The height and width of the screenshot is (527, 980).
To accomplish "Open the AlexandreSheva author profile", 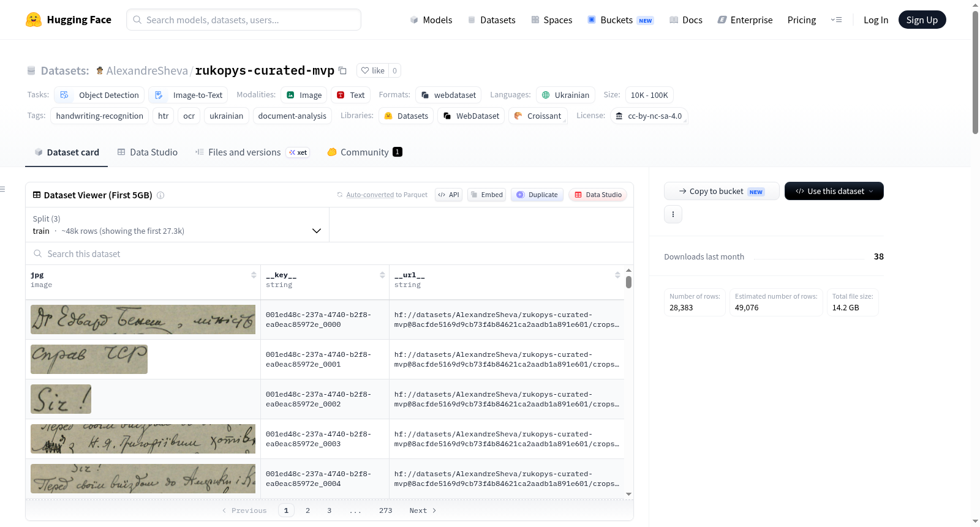I will coord(147,70).
